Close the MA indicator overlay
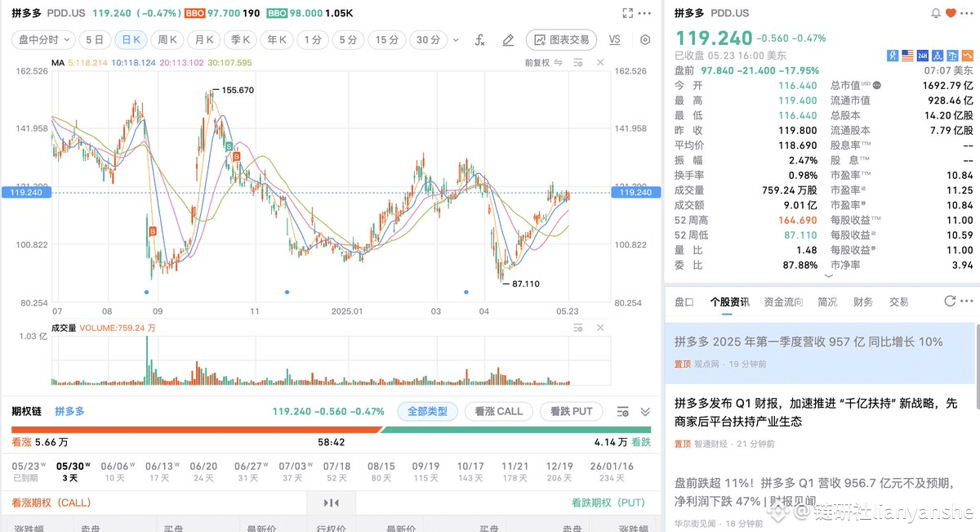The height and width of the screenshot is (532, 980). point(599,62)
